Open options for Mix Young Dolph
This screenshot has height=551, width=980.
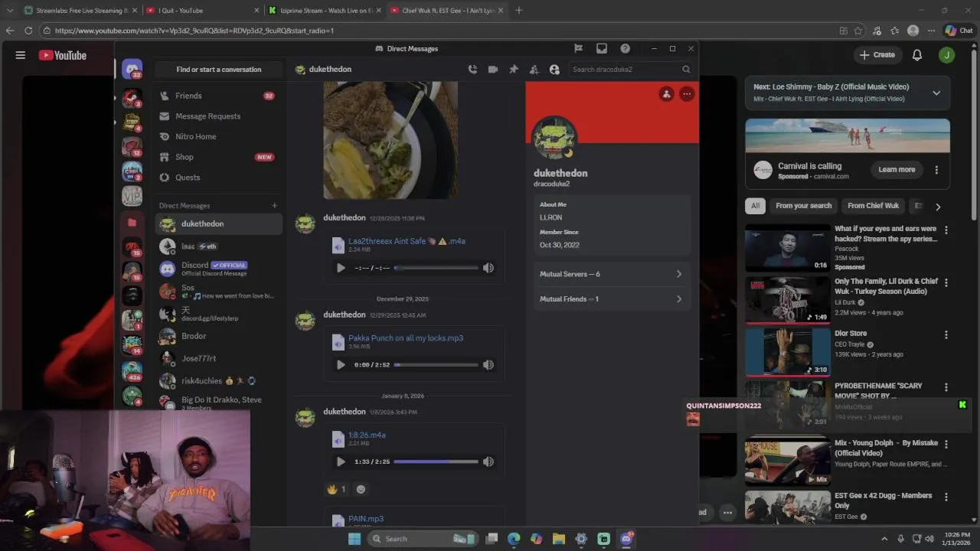point(946,444)
